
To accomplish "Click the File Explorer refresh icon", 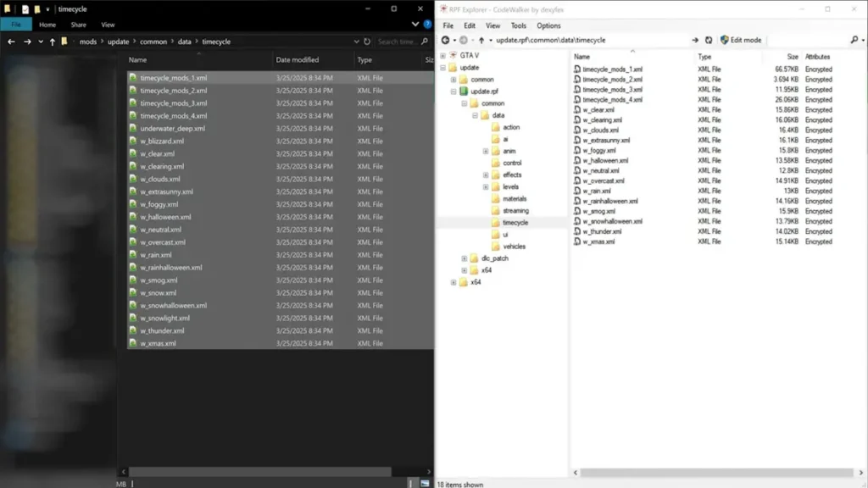I will 366,42.
